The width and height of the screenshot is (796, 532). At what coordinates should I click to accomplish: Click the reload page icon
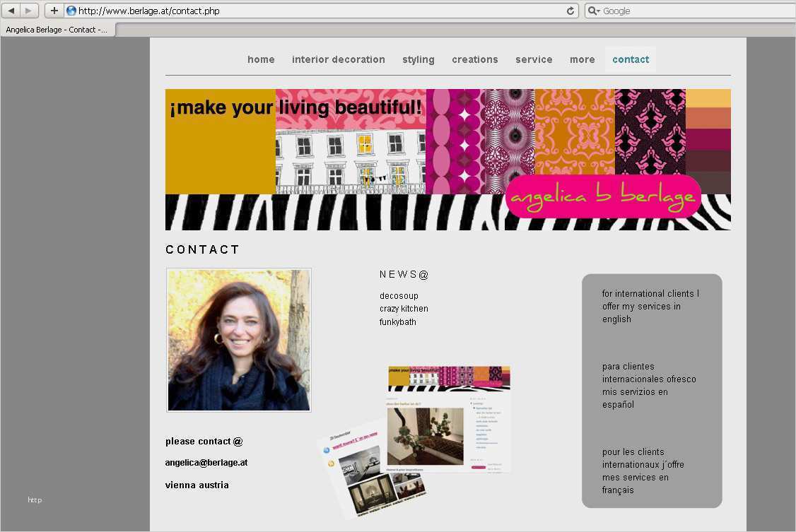click(x=570, y=11)
